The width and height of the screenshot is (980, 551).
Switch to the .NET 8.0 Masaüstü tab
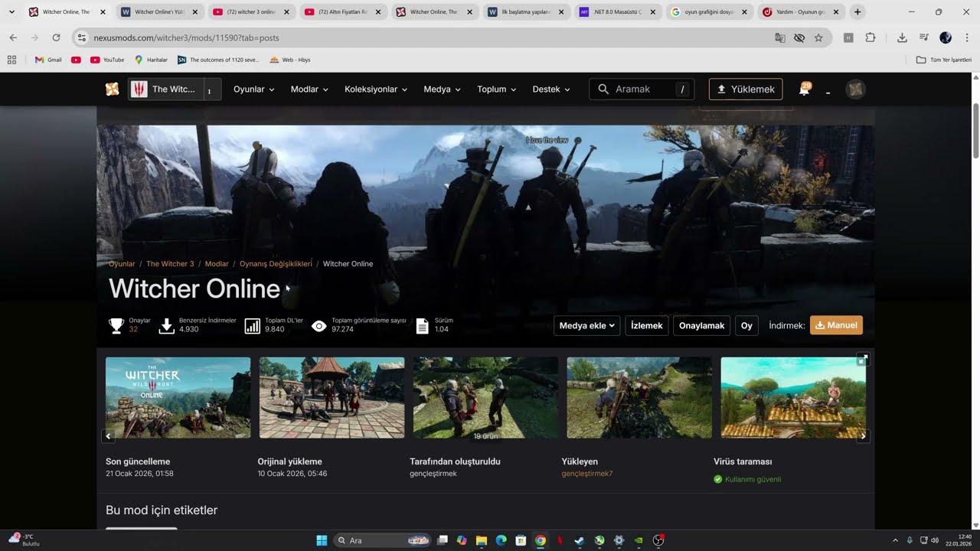click(x=617, y=12)
